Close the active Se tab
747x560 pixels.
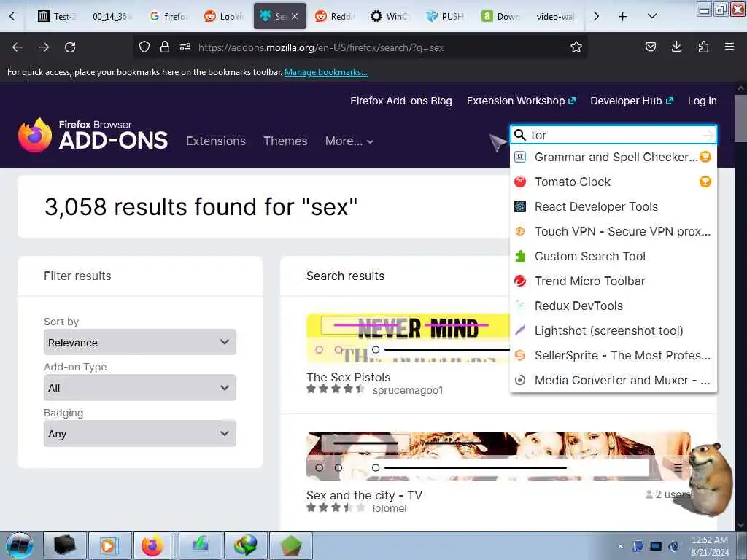[x=295, y=16]
